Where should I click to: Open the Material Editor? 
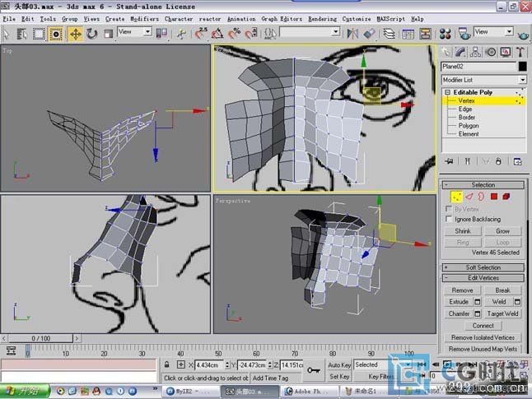445,34
